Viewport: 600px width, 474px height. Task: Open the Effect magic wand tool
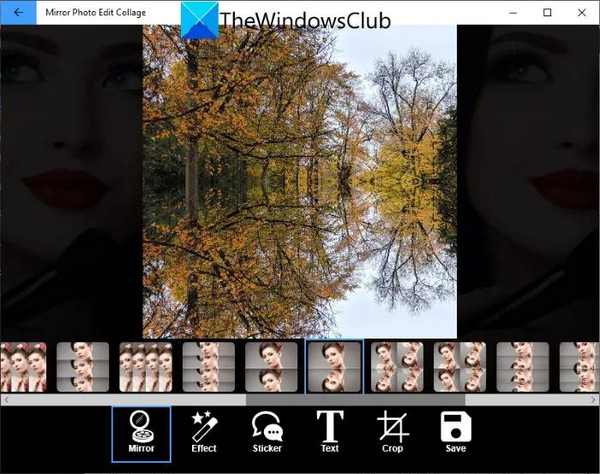[x=204, y=432]
